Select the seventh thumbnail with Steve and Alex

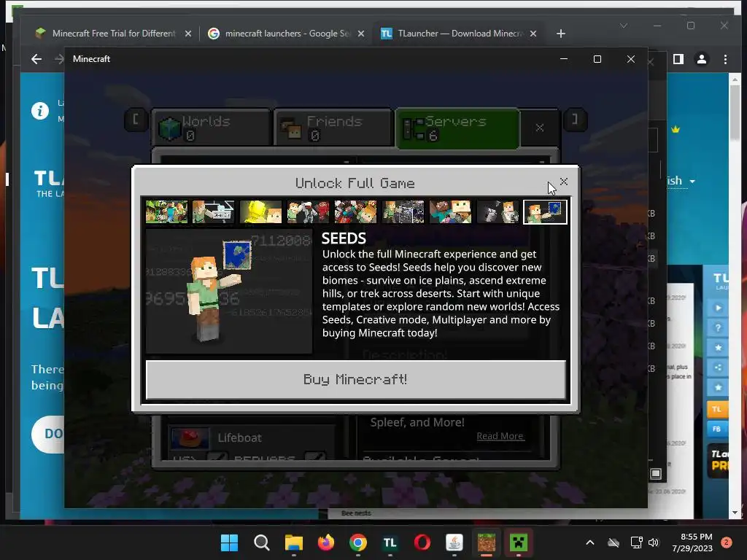click(450, 211)
